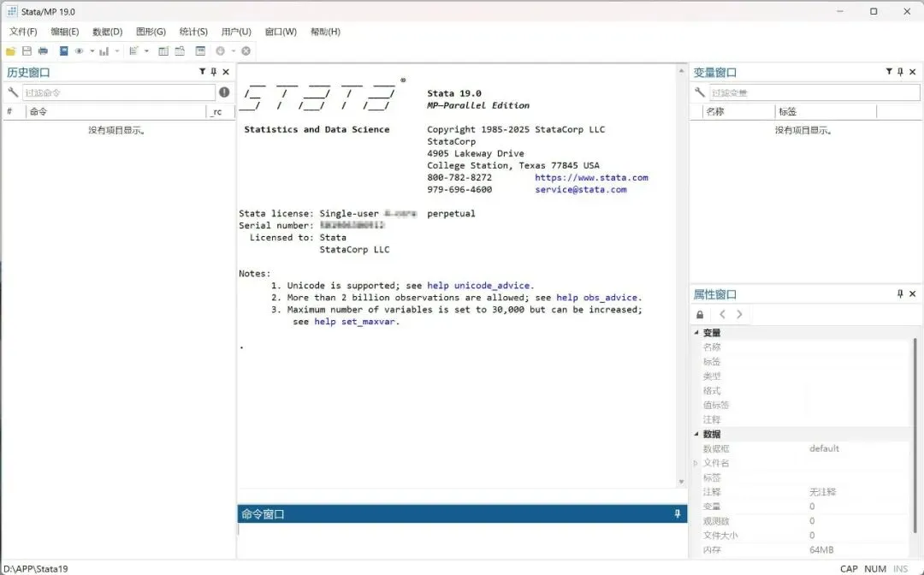Close the 属性窗口 panel
Image resolution: width=924 pixels, height=575 pixels.
[913, 294]
